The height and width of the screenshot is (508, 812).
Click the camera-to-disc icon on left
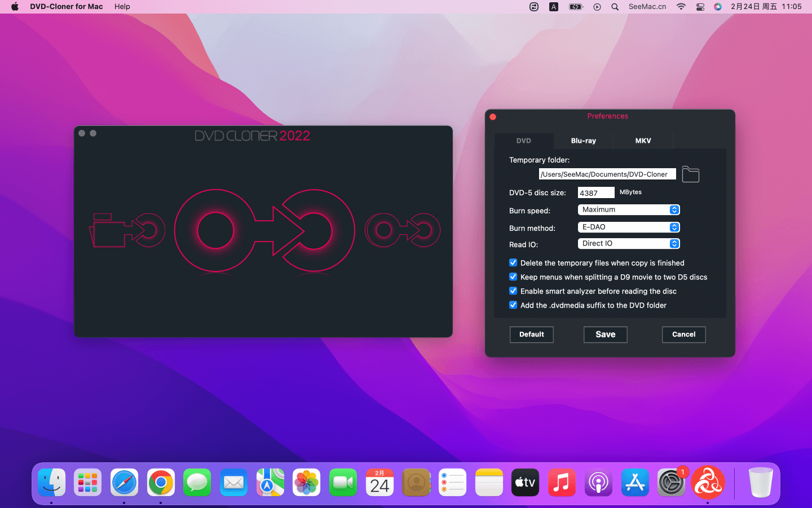pyautogui.click(x=127, y=230)
